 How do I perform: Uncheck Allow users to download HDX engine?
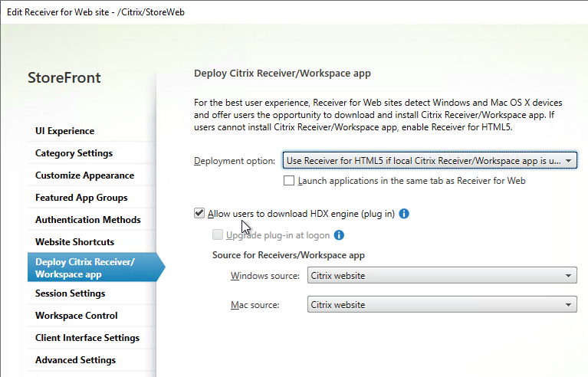199,213
